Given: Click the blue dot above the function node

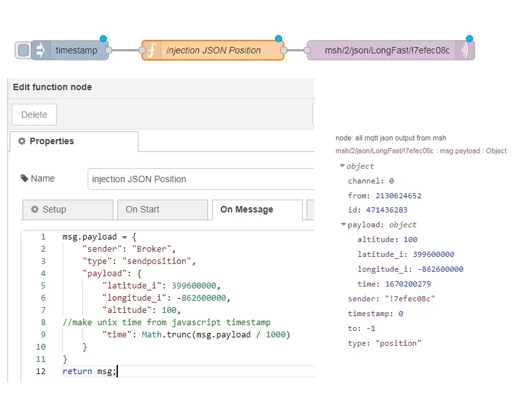Looking at the screenshot, I should [x=278, y=39].
